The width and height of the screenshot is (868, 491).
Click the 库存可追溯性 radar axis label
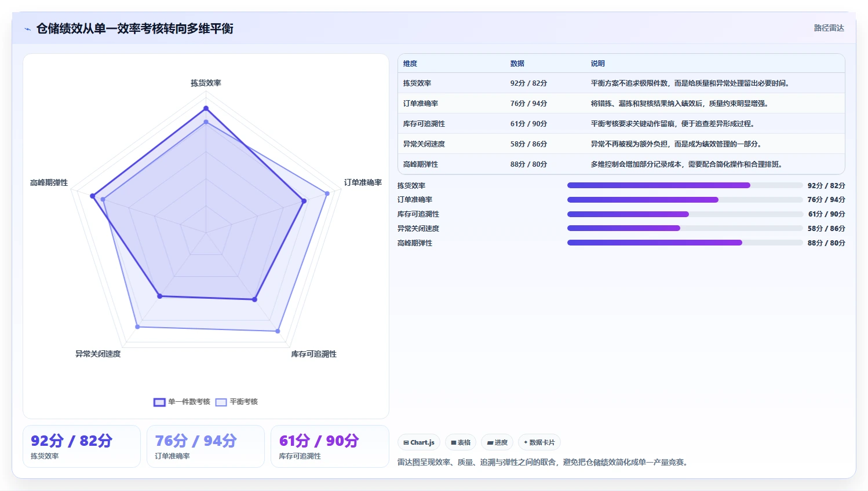point(313,354)
